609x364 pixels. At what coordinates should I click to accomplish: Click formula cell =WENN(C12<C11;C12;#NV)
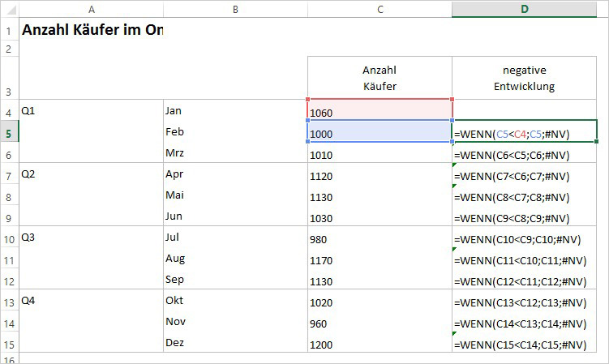click(525, 279)
